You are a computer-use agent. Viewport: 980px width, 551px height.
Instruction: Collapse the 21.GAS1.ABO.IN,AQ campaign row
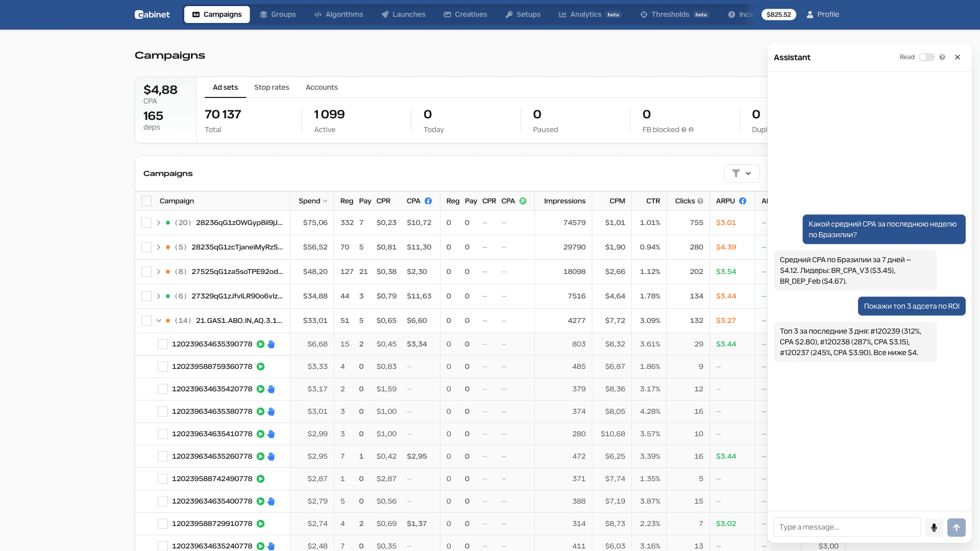[x=158, y=320]
